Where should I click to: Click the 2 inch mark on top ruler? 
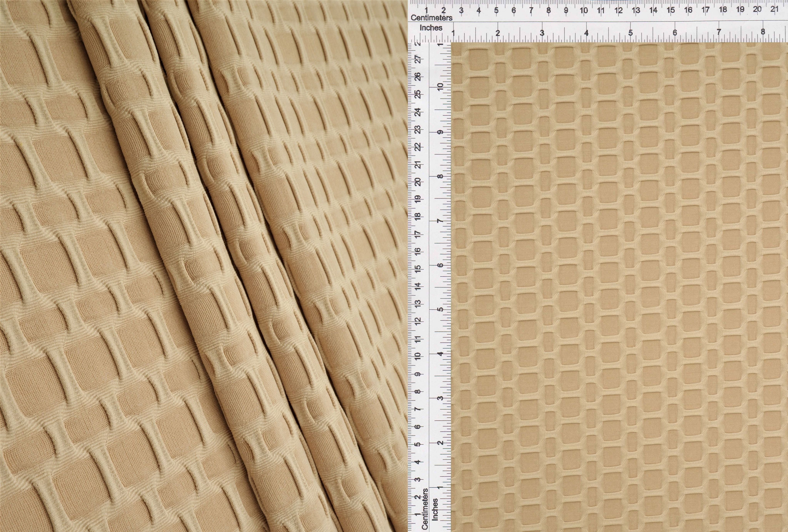(x=498, y=34)
